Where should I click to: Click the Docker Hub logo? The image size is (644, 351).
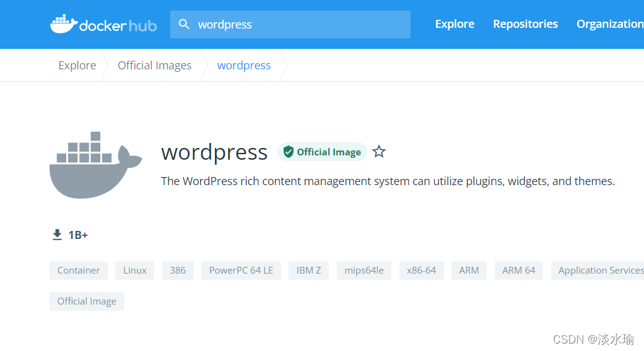point(103,24)
